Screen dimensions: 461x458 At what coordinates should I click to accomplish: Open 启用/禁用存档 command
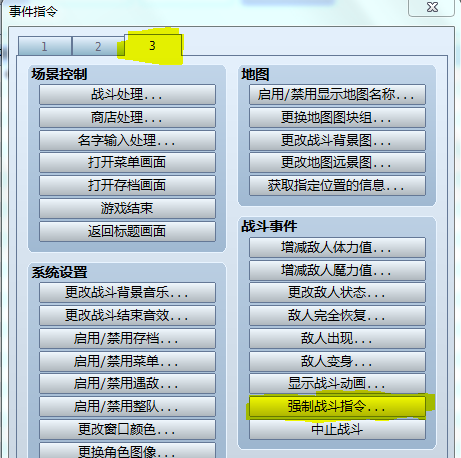(127, 338)
